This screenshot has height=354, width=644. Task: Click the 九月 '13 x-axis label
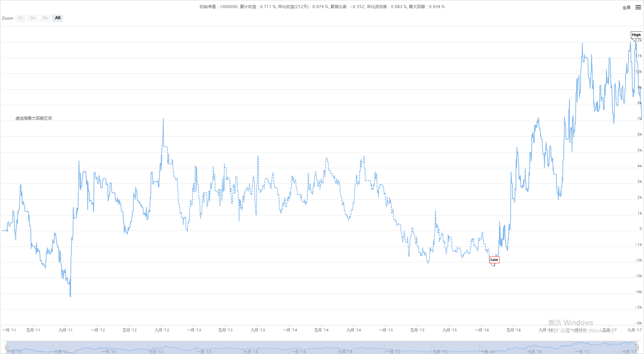258,330
